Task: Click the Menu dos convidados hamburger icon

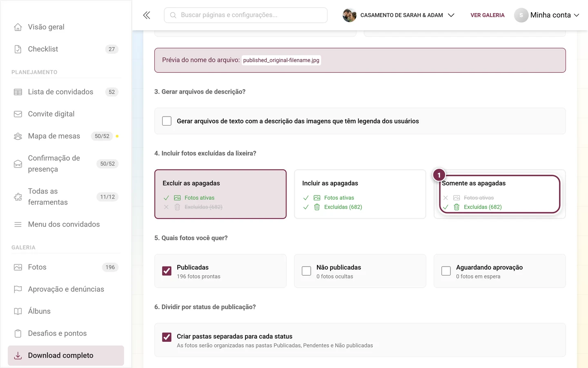Action: tap(18, 224)
